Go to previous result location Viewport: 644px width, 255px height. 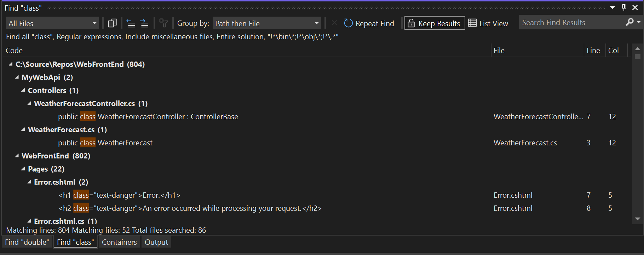[x=131, y=23]
